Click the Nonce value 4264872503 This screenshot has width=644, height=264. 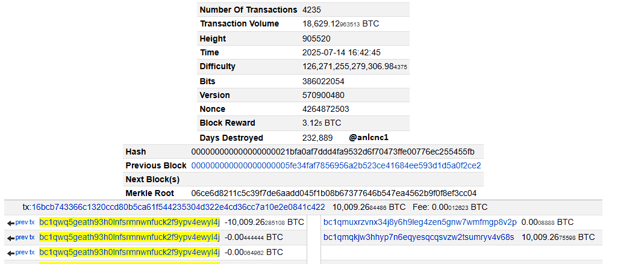pos(325,109)
